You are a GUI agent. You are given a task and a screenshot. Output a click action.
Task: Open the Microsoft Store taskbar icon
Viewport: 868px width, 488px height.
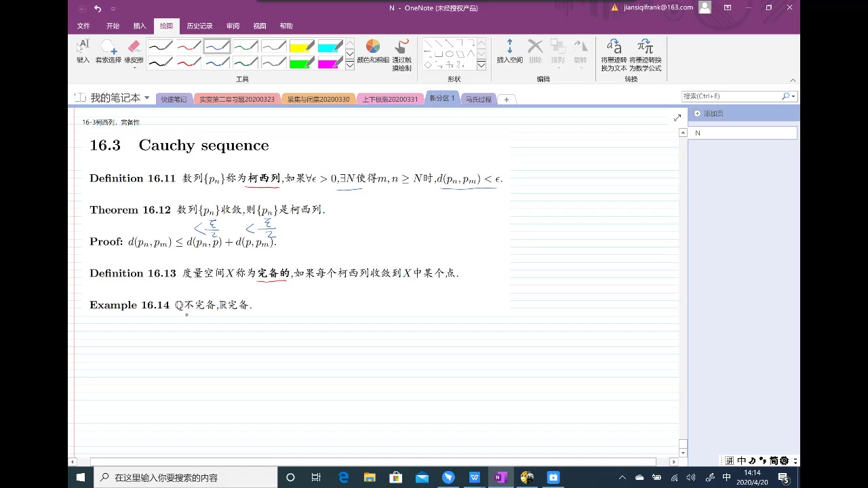pyautogui.click(x=396, y=477)
